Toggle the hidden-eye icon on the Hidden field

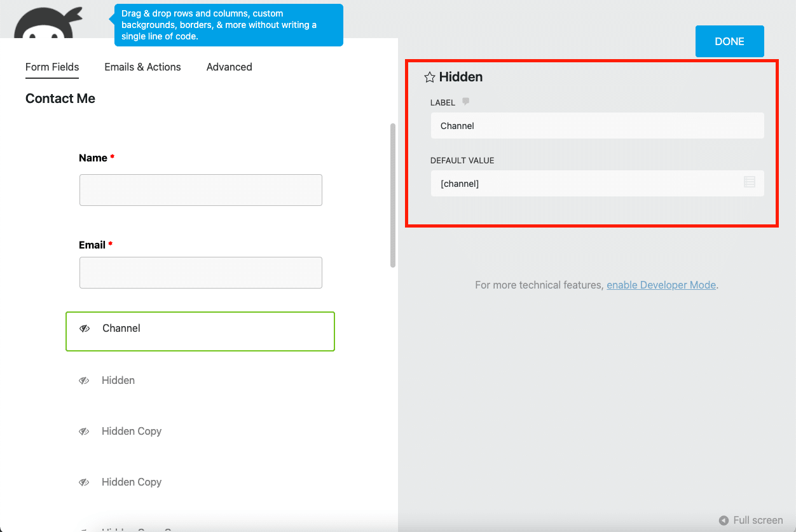(x=83, y=380)
